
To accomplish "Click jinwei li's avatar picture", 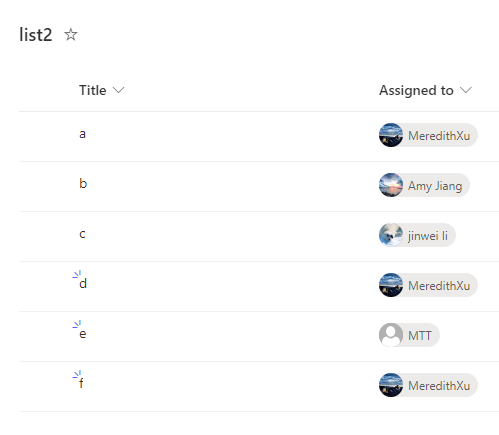I will [391, 235].
